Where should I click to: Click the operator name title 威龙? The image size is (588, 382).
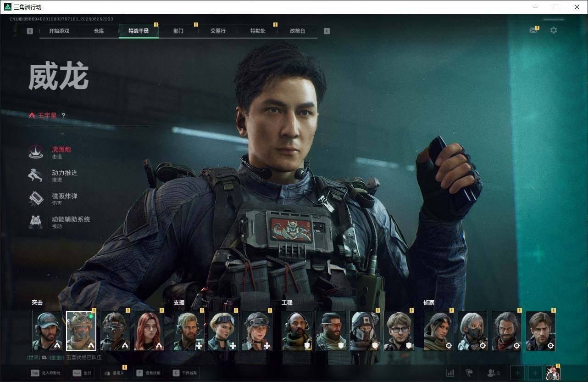[x=58, y=77]
